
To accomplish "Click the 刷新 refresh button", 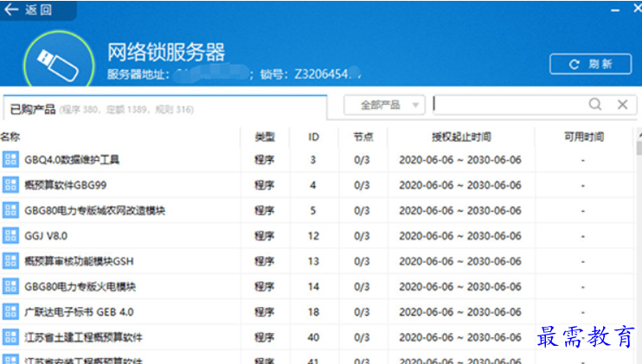I will pyautogui.click(x=590, y=64).
